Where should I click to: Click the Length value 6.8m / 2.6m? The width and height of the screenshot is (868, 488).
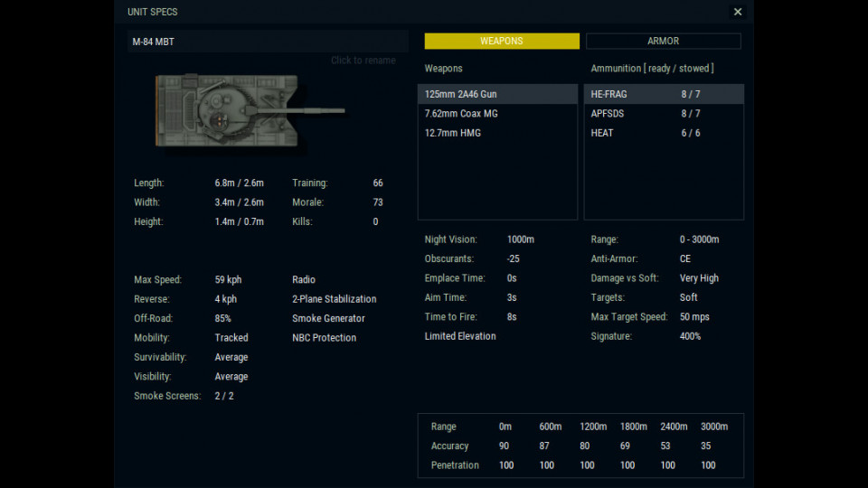point(239,183)
